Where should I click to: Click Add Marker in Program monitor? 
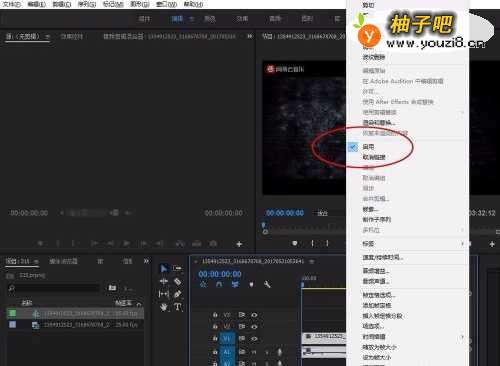point(295,244)
